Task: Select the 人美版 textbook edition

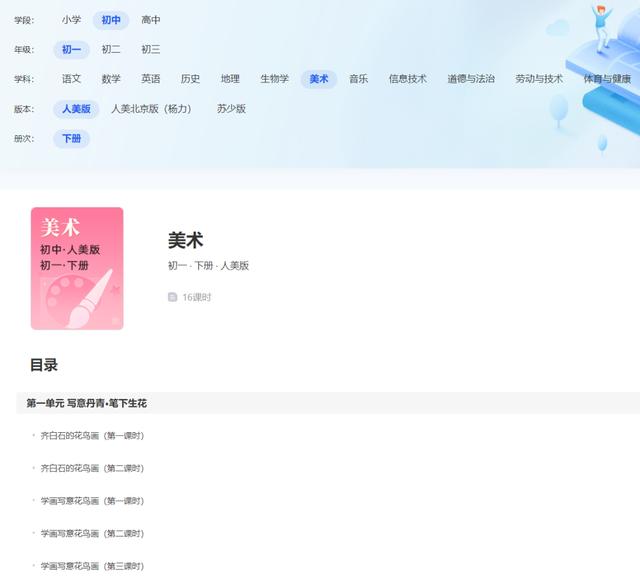Action: 76,109
